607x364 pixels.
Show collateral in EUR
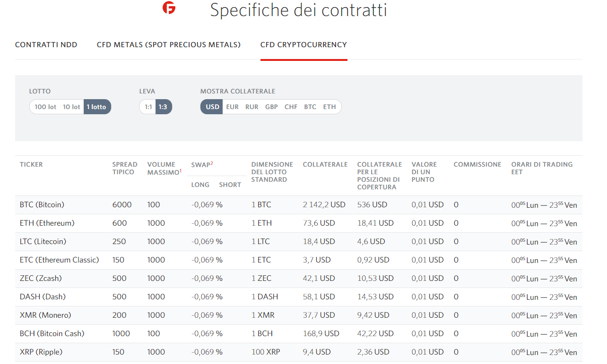(233, 107)
